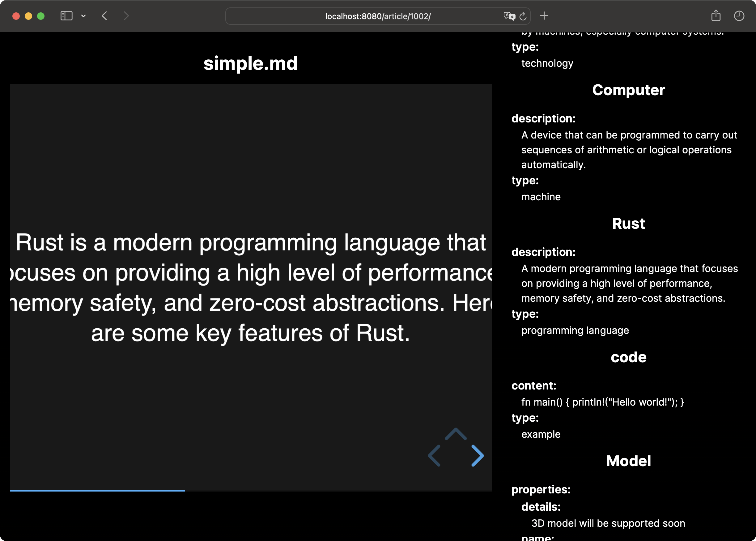This screenshot has width=756, height=541.
Task: Open sidebar tab group dropdown chevron
Action: (x=83, y=16)
